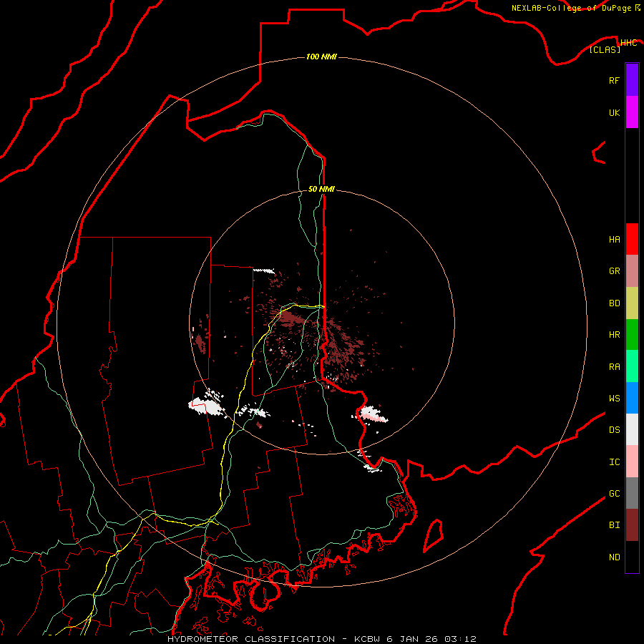Click the pink IC legend swatch
The height and width of the screenshot is (644, 644).
[632, 462]
